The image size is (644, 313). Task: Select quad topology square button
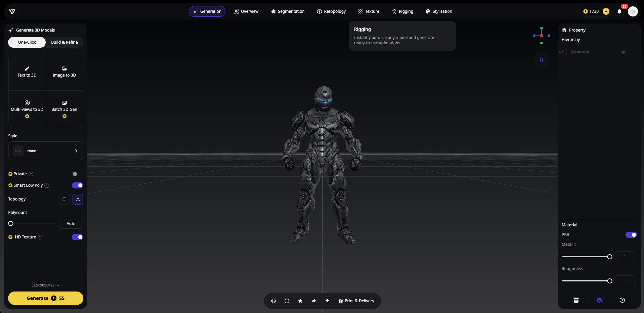pos(65,199)
